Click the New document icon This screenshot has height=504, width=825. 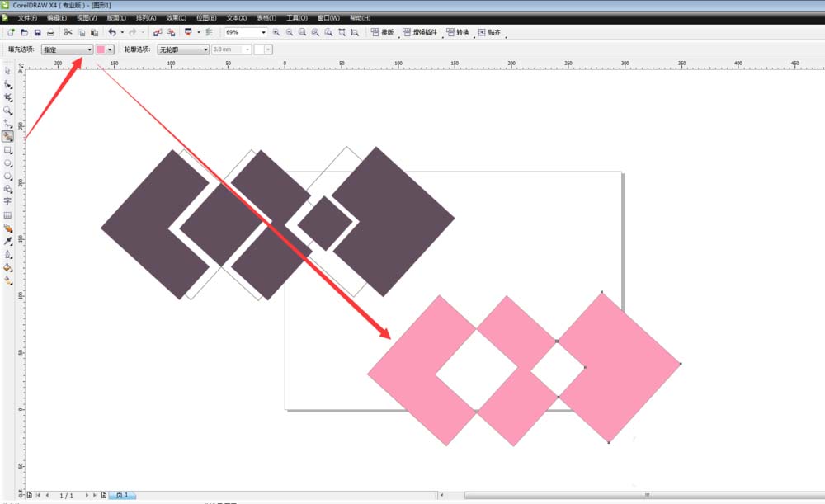click(x=11, y=32)
